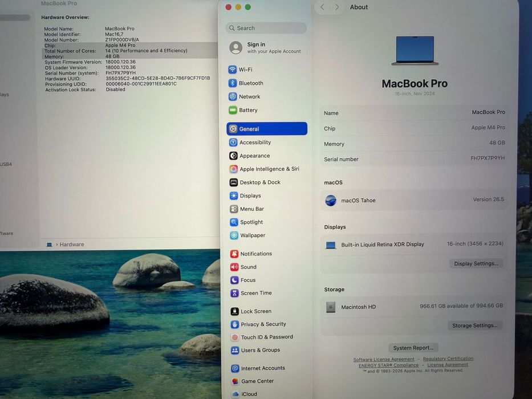Open Wallpaper settings icon
Image resolution: width=532 pixels, height=399 pixels.
click(234, 235)
